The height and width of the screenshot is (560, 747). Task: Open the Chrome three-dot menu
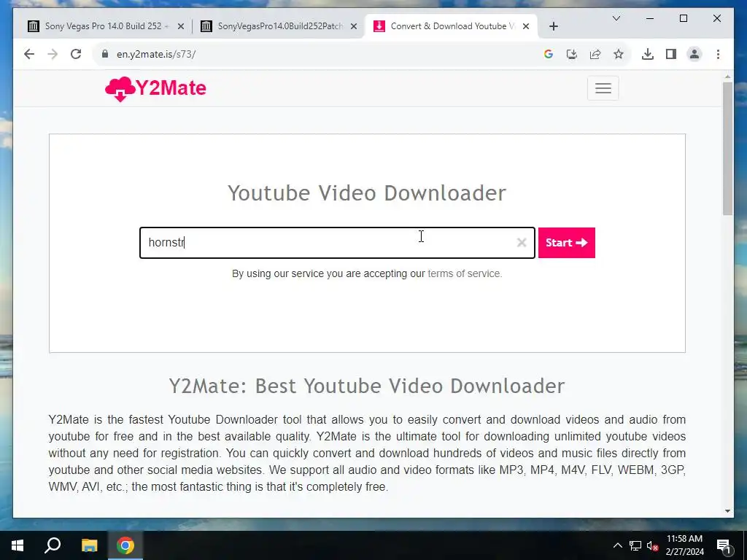pos(718,54)
